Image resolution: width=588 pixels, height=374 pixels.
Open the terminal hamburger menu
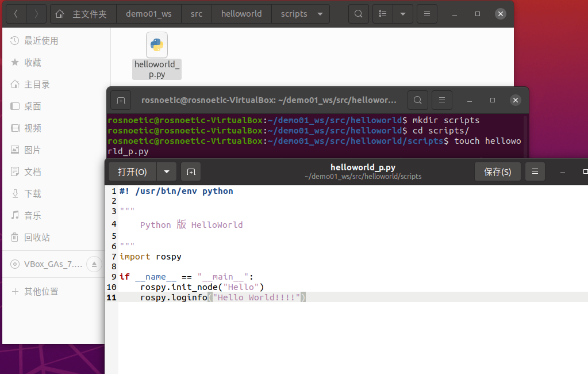[442, 100]
